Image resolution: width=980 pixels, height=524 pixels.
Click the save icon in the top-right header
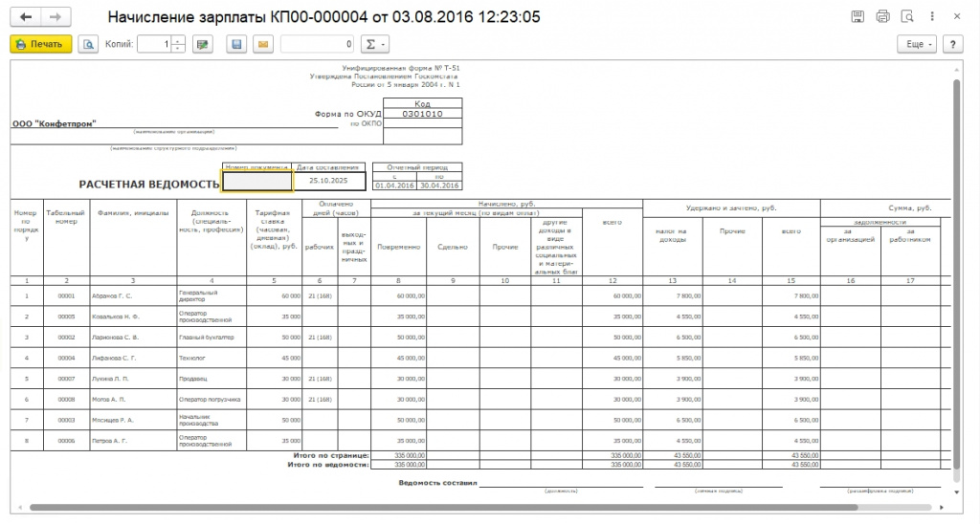click(857, 17)
